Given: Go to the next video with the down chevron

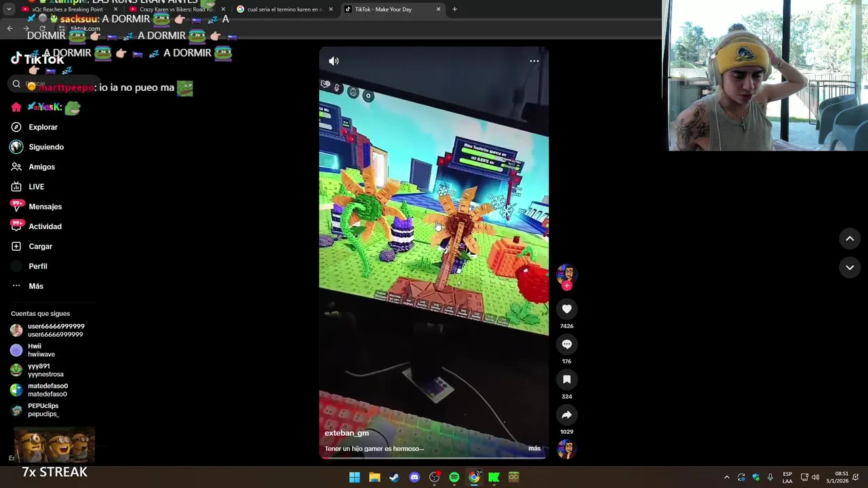Looking at the screenshot, I should pyautogui.click(x=850, y=268).
